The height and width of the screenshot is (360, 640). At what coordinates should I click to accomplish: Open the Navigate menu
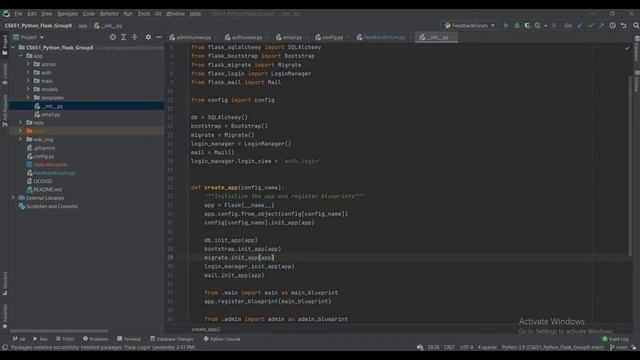click(67, 13)
